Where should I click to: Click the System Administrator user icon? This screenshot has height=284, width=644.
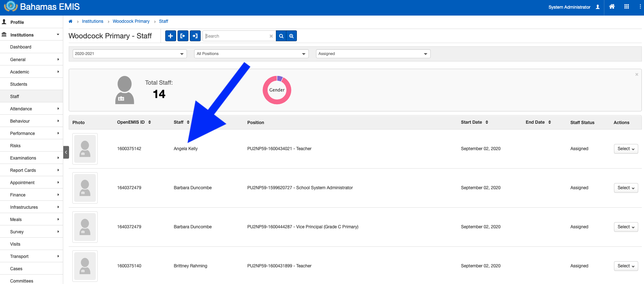(x=598, y=7)
